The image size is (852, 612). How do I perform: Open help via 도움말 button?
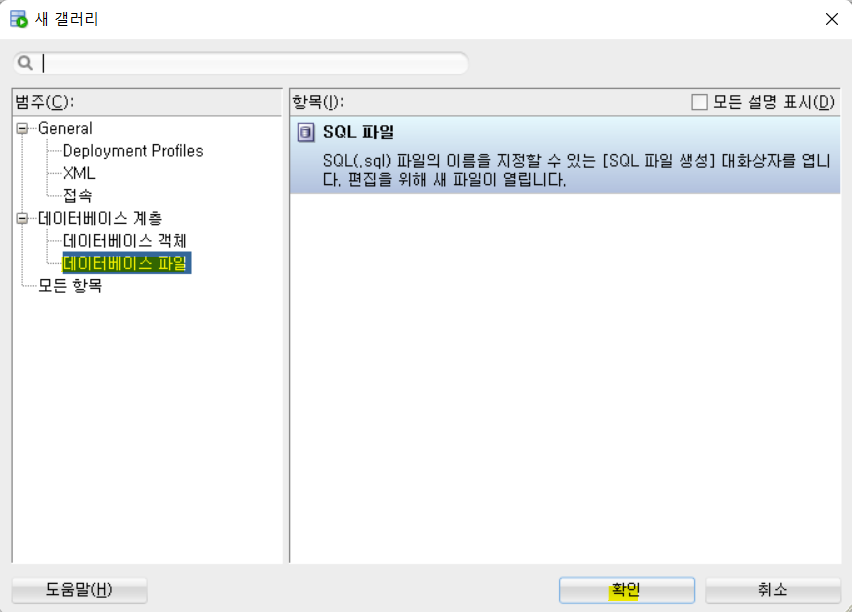pos(79,590)
